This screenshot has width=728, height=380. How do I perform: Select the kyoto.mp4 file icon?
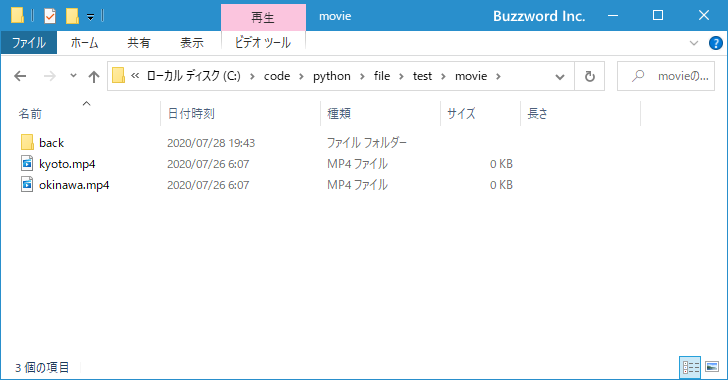pos(27,164)
